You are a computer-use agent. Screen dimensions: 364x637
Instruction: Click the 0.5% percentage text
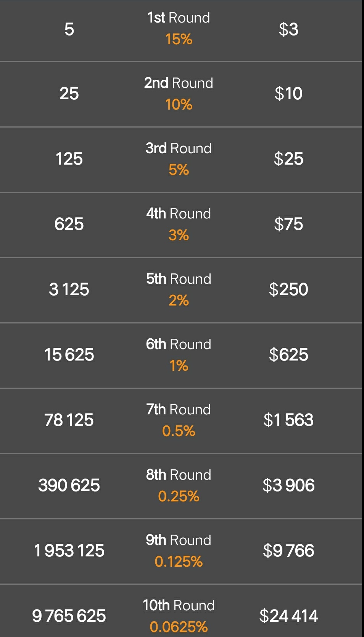click(x=179, y=431)
